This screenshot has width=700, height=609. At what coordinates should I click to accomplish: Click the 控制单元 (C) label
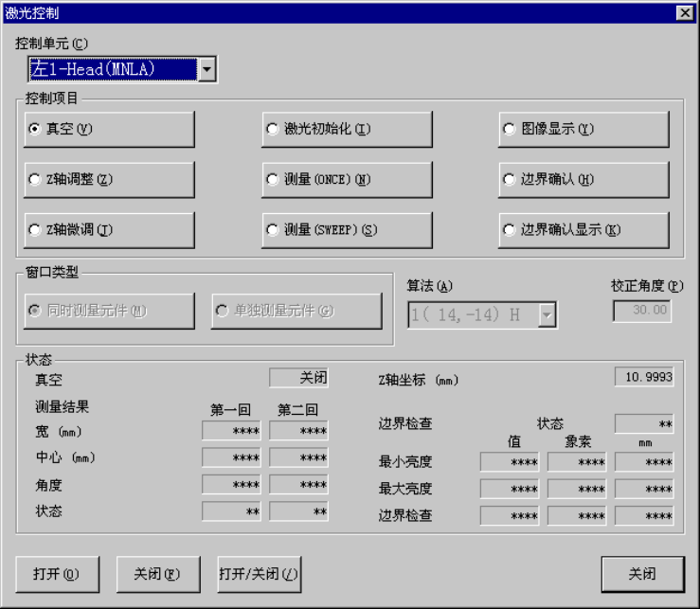(x=52, y=44)
